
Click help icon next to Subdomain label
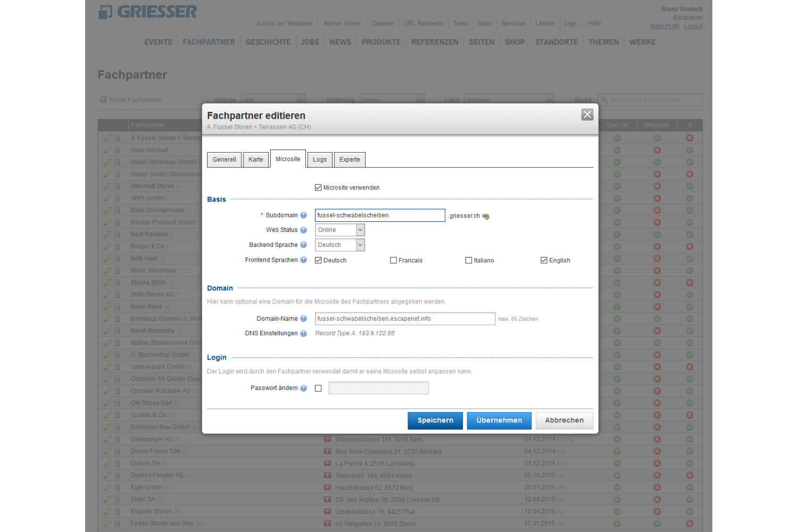303,215
